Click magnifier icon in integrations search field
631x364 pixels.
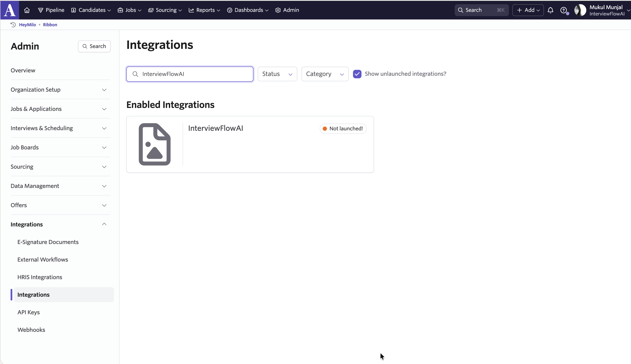pos(135,74)
